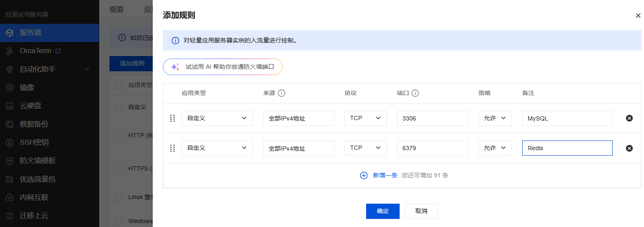
Task: Click drag handle of port 3306 row
Action: pyautogui.click(x=172, y=118)
